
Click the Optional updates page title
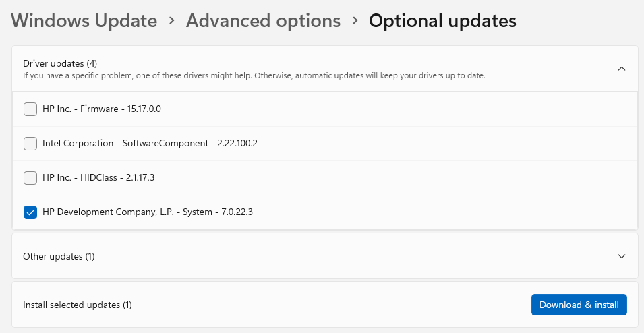[442, 21]
